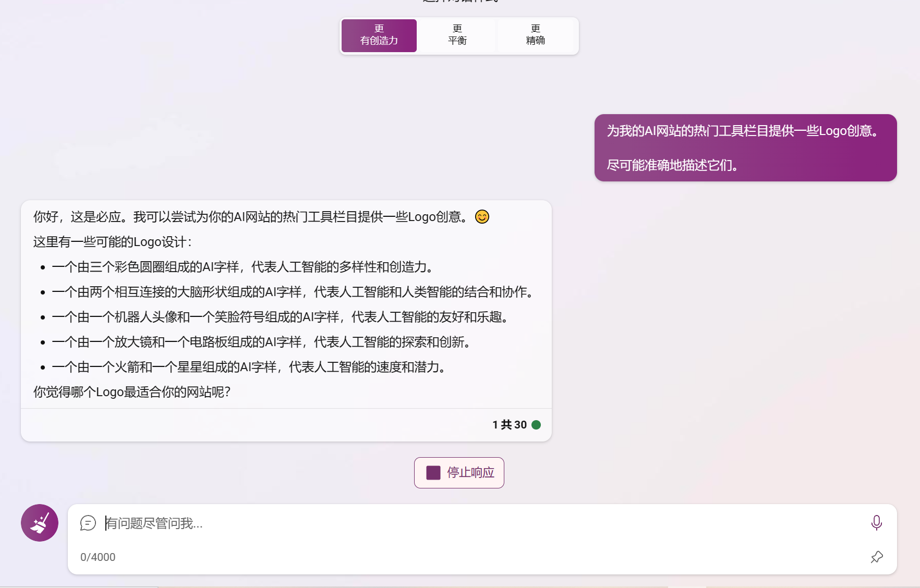Click the 1 共 30 turn counter
This screenshot has width=920, height=588.
(510, 425)
